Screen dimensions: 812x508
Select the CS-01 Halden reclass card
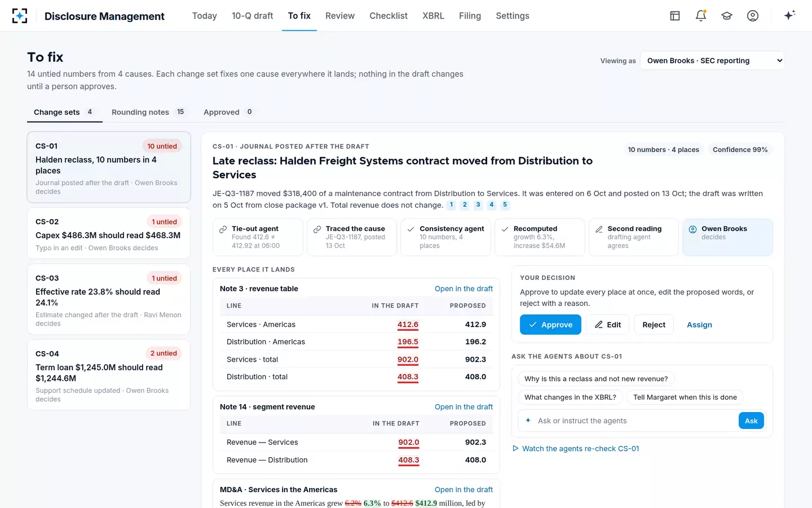point(109,167)
